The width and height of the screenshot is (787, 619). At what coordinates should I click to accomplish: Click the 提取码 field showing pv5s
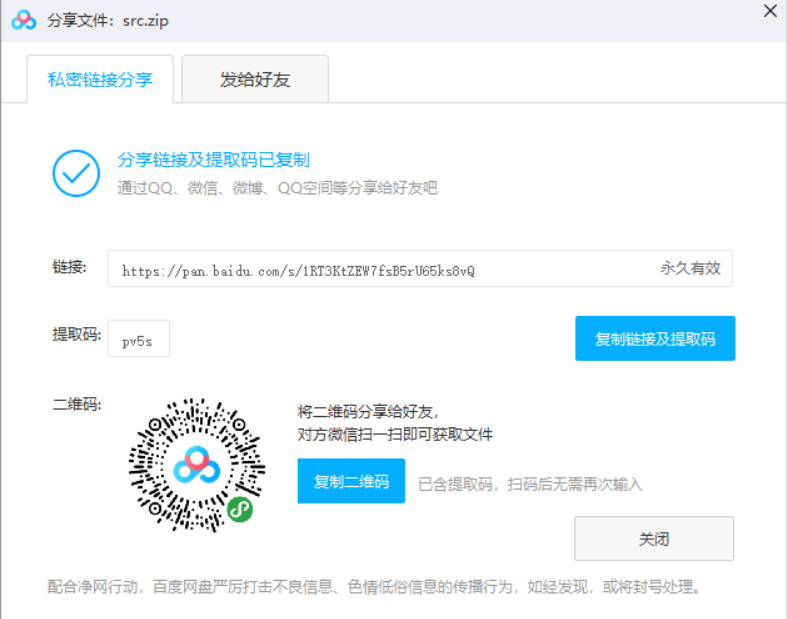point(139,338)
